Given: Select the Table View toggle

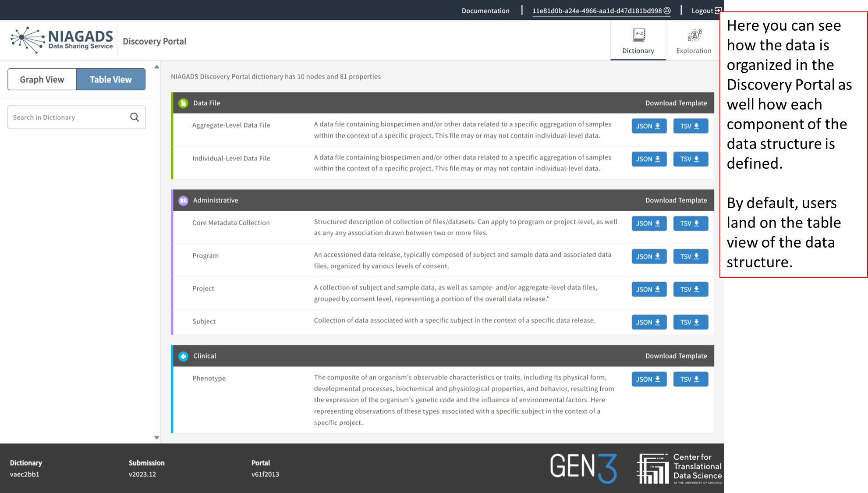Looking at the screenshot, I should [111, 79].
